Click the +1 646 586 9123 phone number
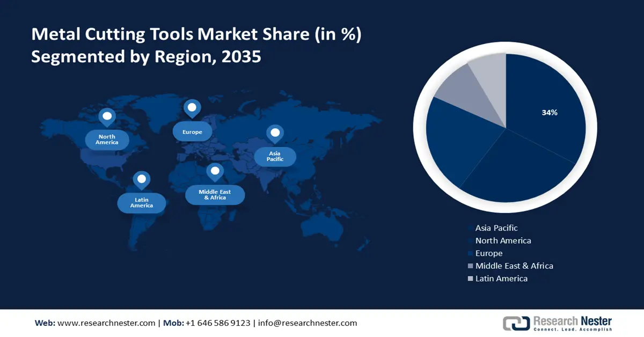 (x=218, y=323)
